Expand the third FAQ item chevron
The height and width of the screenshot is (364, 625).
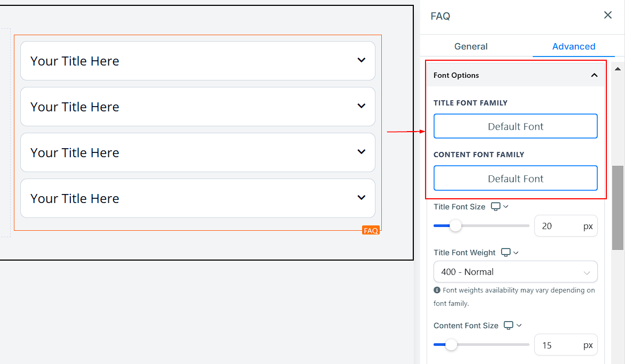pyautogui.click(x=361, y=152)
